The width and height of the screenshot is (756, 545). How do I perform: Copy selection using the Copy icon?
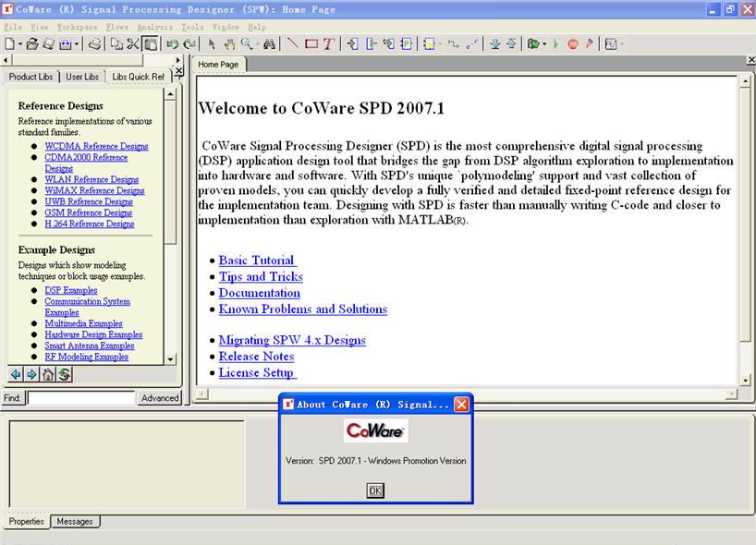tap(116, 44)
